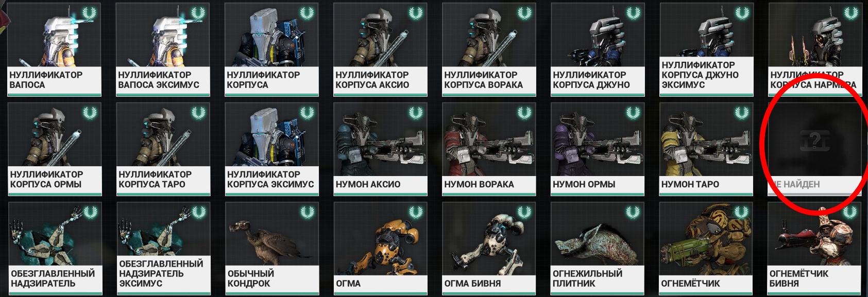The image size is (868, 297).
Task: Select the ОГНЕЖИЛЬНЫЙ ПЛИТНИК creature card
Action: click(598, 249)
